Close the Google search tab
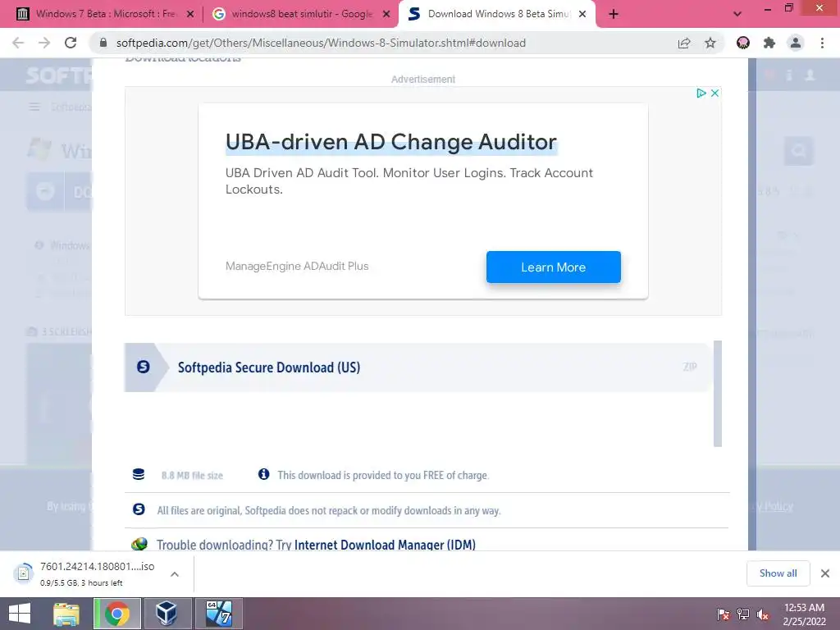 click(386, 14)
